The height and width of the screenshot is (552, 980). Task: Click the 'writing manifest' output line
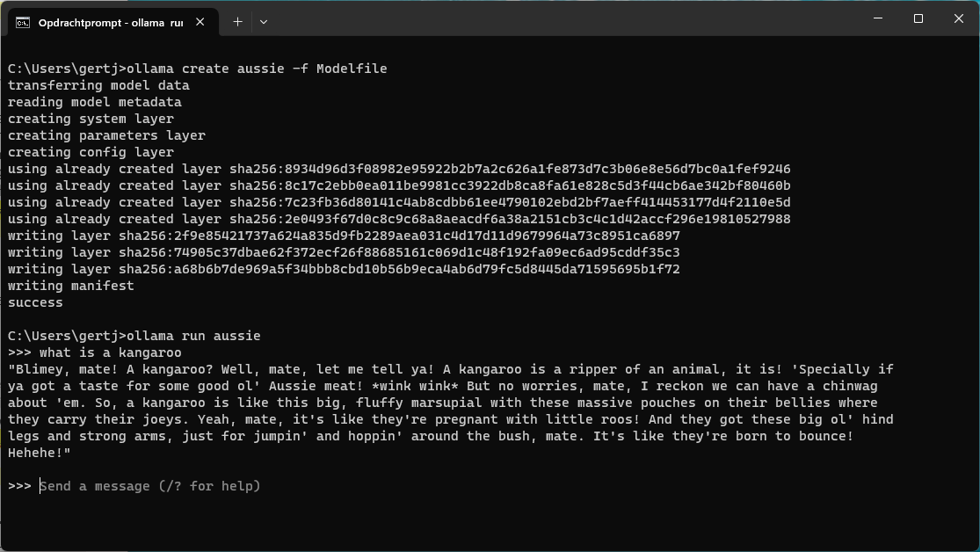click(x=71, y=286)
